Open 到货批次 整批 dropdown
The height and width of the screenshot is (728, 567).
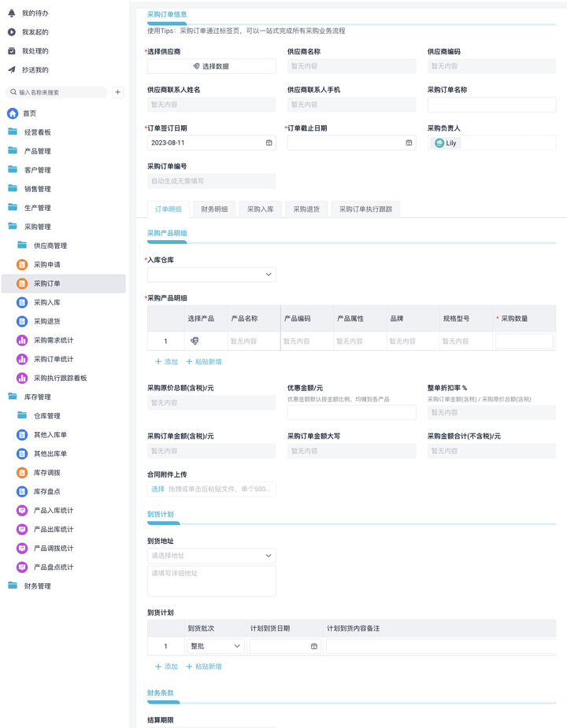[x=236, y=646]
